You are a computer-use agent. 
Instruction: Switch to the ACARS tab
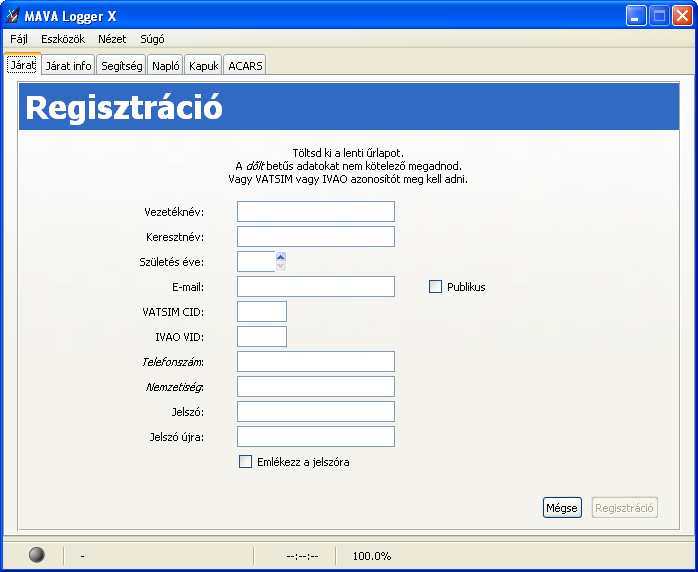pos(245,66)
